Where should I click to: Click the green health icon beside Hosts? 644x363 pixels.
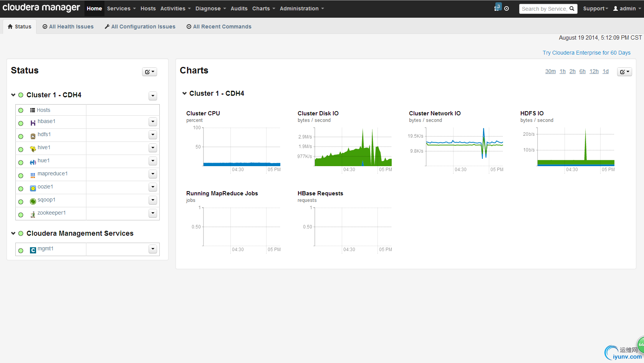click(x=21, y=110)
